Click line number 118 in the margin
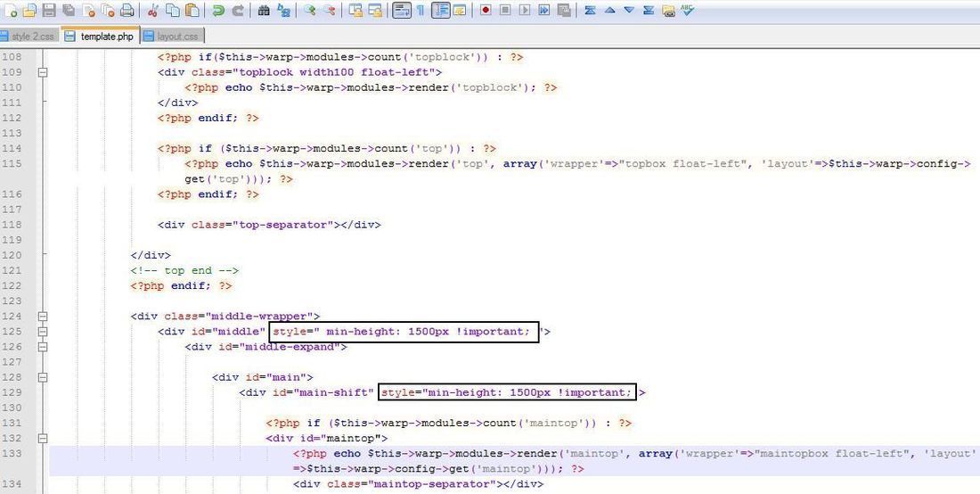The height and width of the screenshot is (494, 980). pos(12,225)
